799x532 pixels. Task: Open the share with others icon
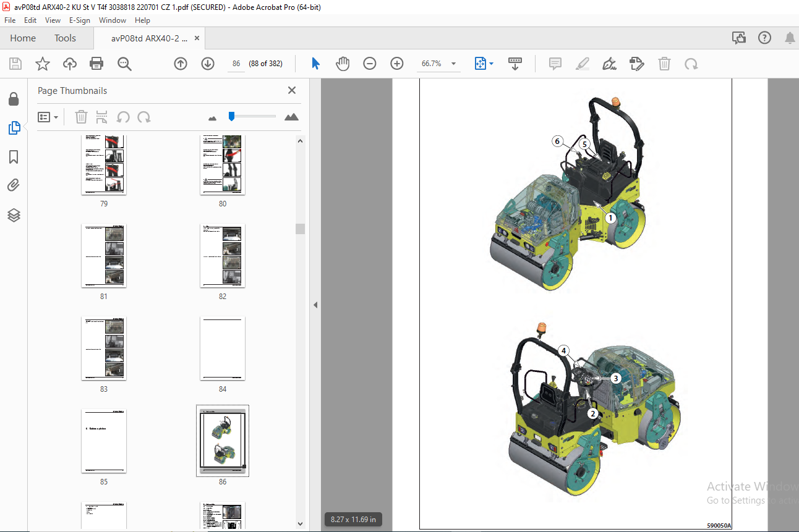(739, 38)
